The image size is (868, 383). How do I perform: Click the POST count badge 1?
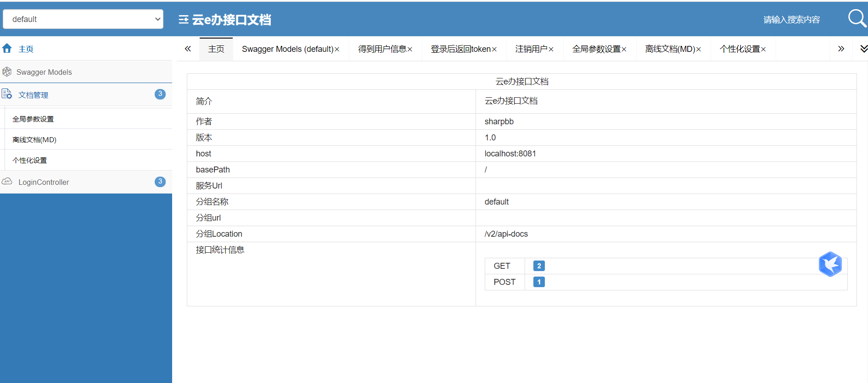pyautogui.click(x=539, y=282)
